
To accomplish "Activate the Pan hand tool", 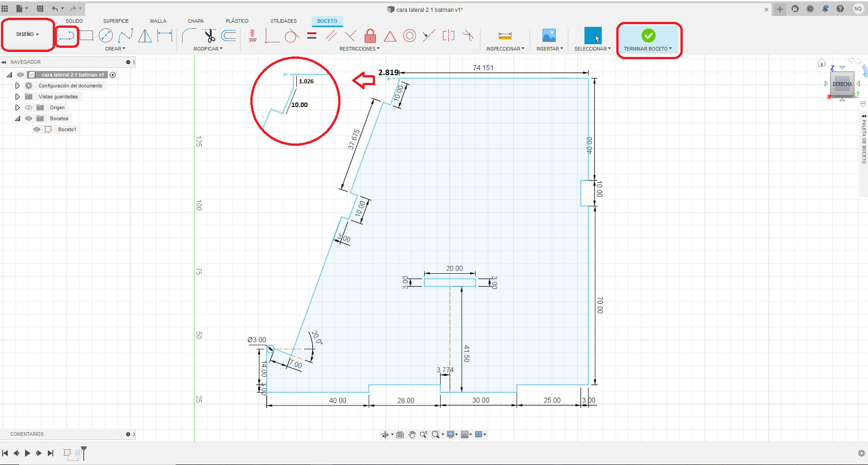I will (412, 434).
